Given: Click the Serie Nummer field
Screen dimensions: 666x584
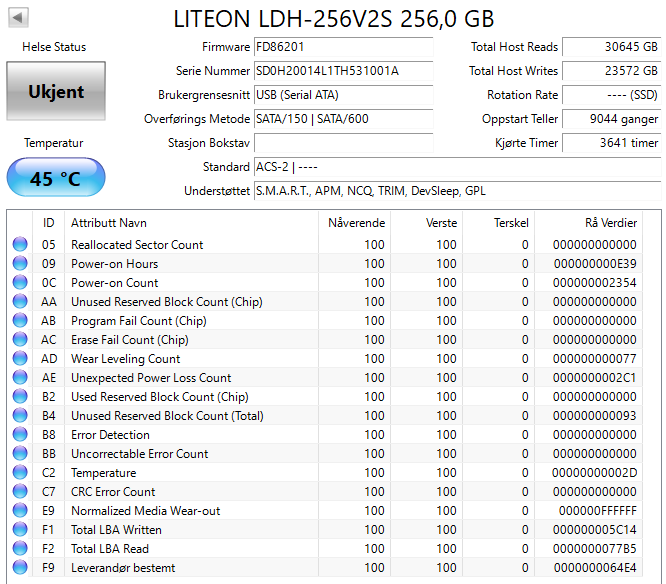Looking at the screenshot, I should point(344,71).
